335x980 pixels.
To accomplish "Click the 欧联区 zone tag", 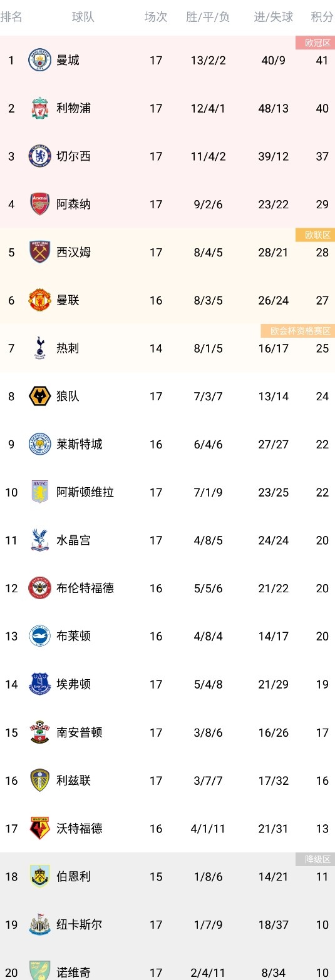I will [315, 235].
